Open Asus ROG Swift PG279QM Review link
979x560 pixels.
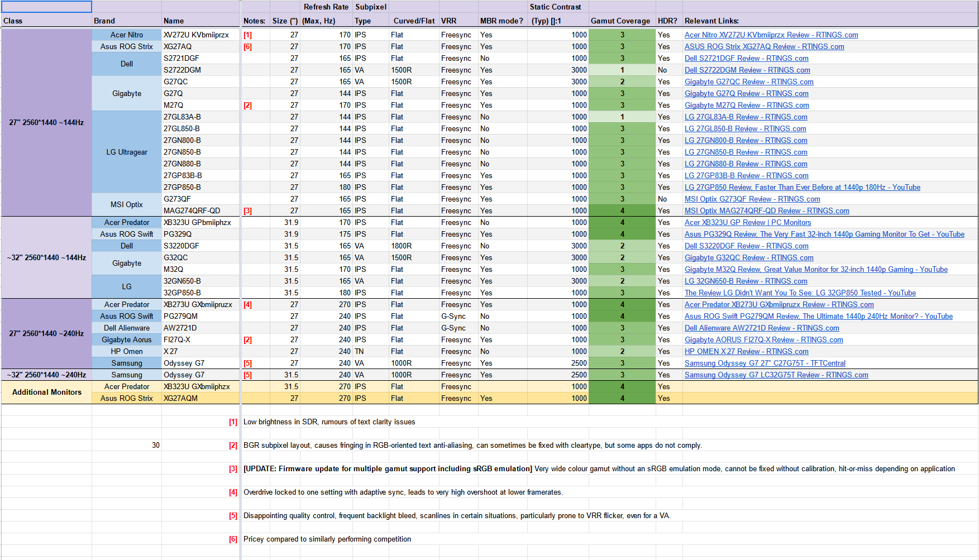pyautogui.click(x=819, y=316)
